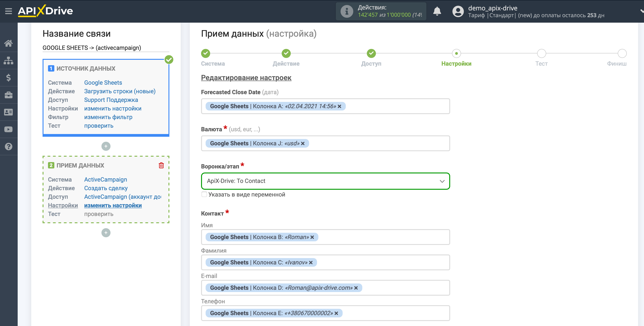
Task: Click the user avatar icon
Action: pos(458,11)
